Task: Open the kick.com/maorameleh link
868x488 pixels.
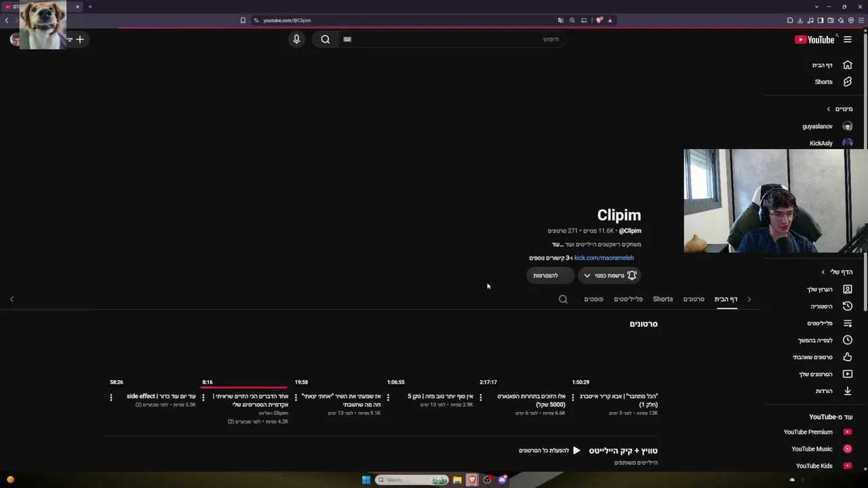Action: (604, 258)
